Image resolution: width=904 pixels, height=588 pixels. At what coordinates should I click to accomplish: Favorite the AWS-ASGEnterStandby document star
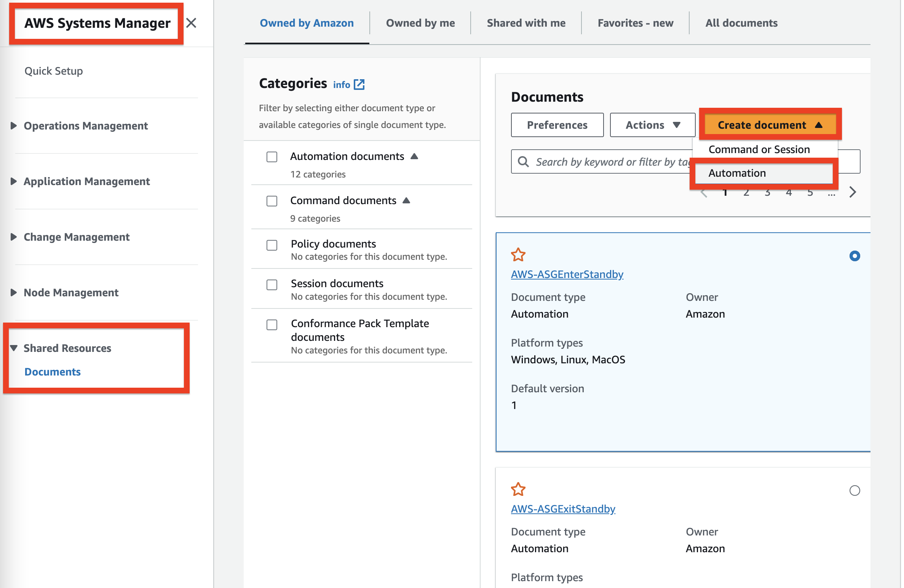518,255
